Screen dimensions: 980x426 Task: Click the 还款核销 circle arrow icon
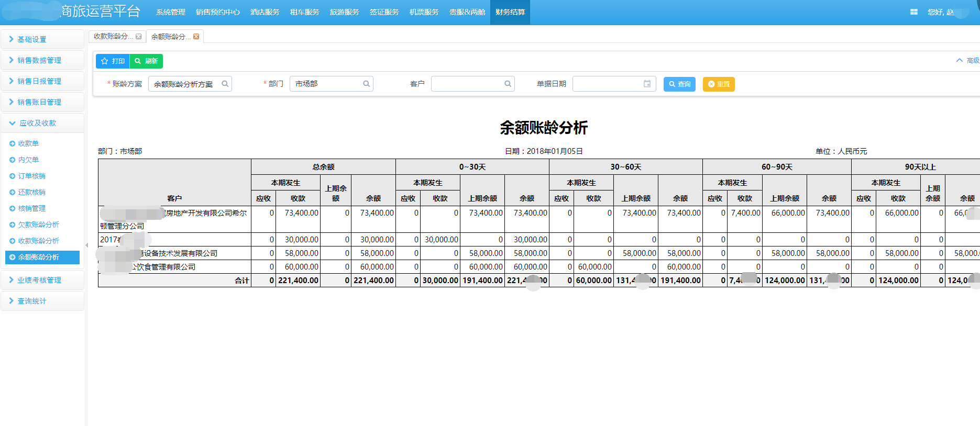click(12, 192)
